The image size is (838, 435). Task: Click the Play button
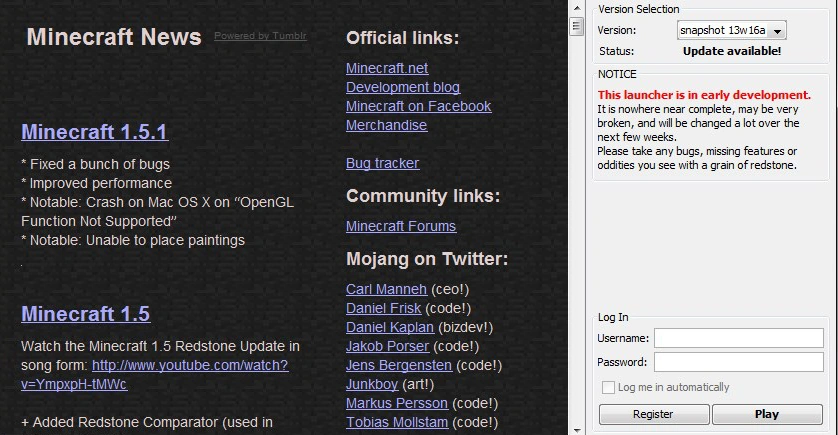pyautogui.click(x=767, y=414)
